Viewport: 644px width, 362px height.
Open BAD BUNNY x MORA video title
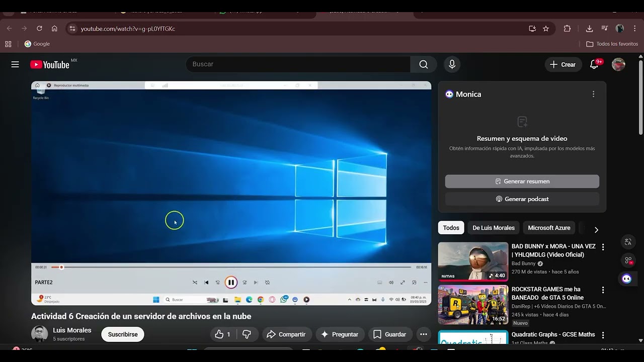click(553, 250)
